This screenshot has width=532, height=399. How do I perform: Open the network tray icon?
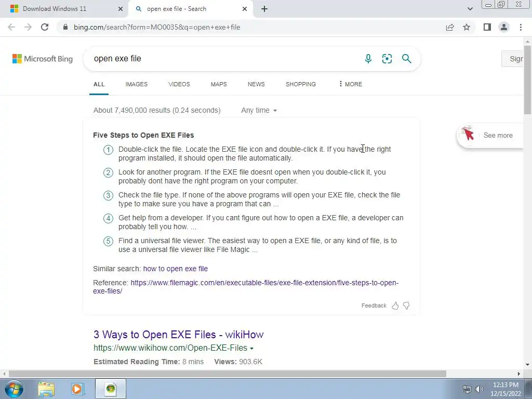(467, 389)
